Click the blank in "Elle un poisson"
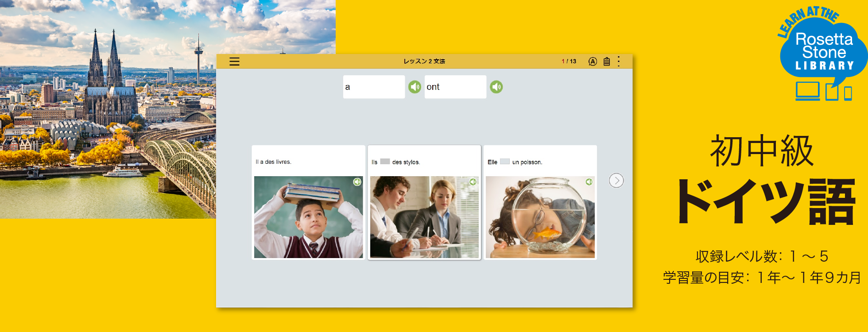This screenshot has height=332, width=868. pos(504,162)
